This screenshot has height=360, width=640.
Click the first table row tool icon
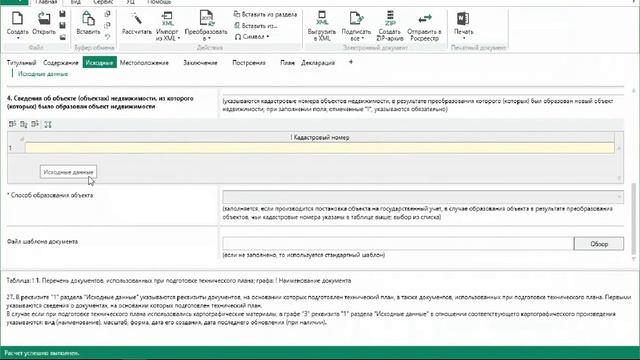point(13,124)
